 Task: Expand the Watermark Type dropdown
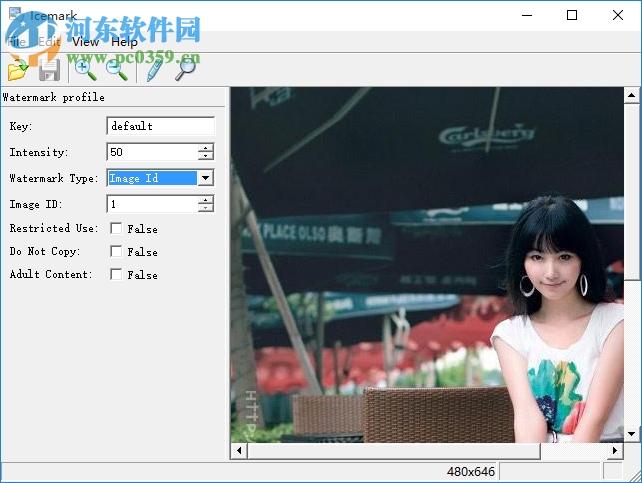(x=206, y=178)
